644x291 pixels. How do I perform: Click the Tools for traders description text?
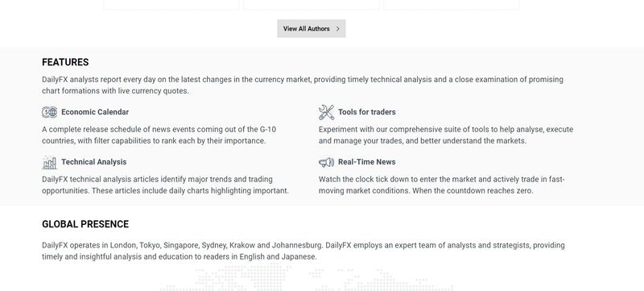point(446,135)
